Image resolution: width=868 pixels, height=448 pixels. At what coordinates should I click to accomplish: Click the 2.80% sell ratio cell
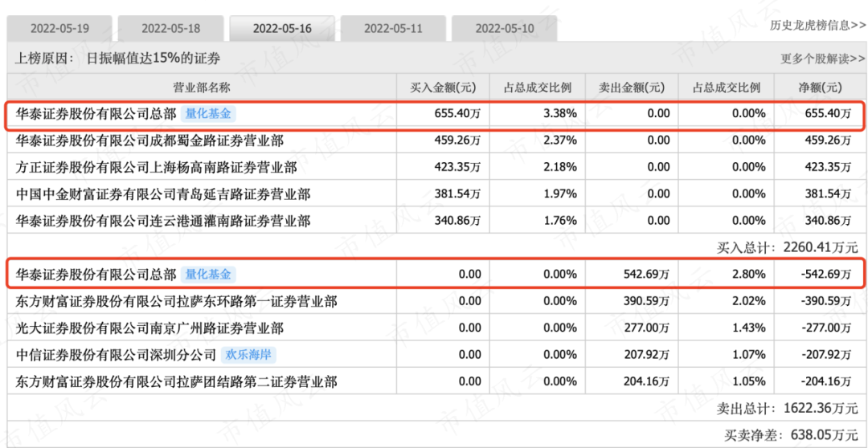[750, 275]
